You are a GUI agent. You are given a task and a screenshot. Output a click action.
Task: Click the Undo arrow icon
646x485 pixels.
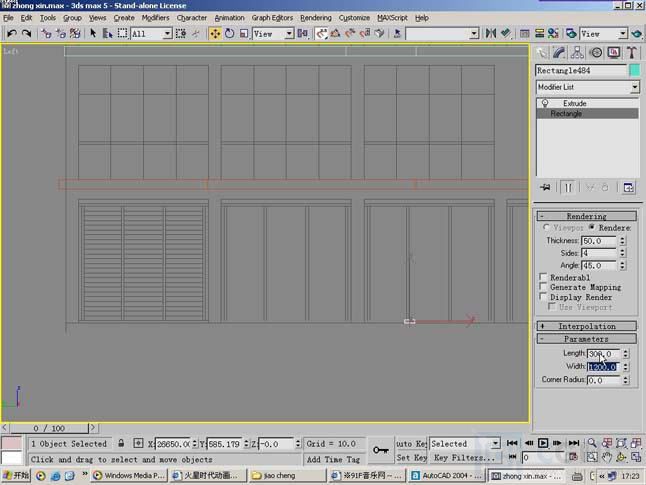tap(12, 33)
